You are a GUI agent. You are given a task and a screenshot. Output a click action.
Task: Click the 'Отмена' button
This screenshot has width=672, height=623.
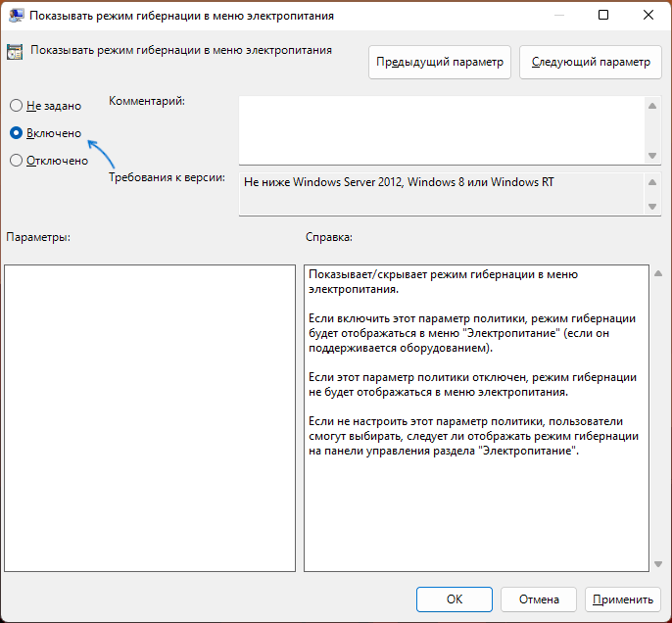pos(539,599)
